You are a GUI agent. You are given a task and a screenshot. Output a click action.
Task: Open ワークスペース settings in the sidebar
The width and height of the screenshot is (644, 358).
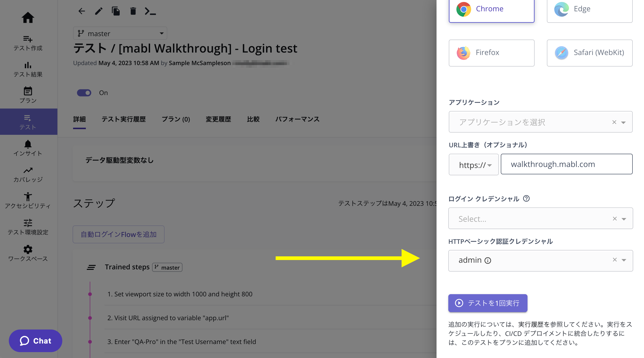point(28,253)
